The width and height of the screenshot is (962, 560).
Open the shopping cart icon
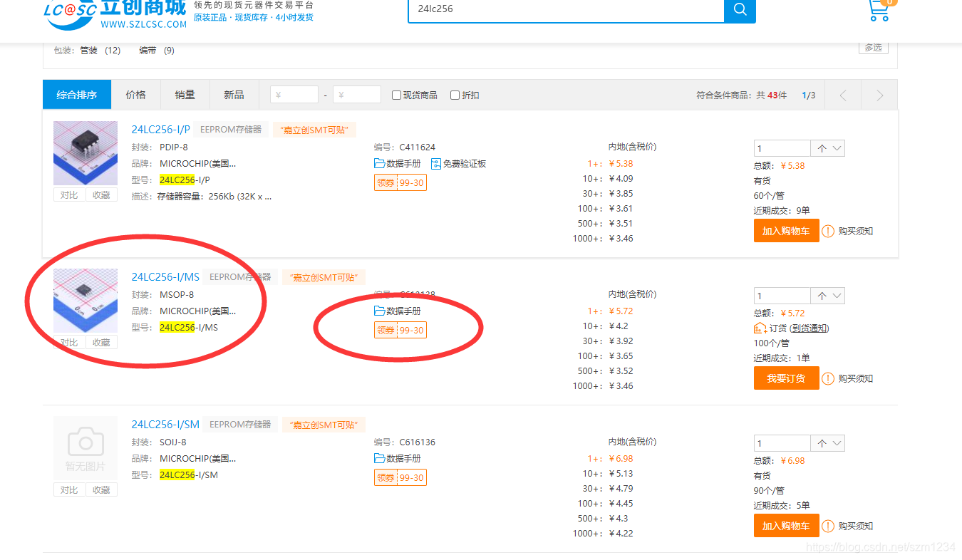coord(879,10)
